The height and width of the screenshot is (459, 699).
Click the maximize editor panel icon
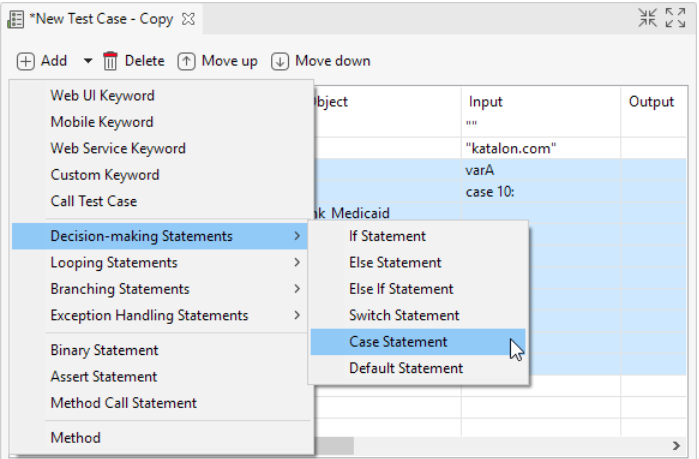(x=675, y=18)
